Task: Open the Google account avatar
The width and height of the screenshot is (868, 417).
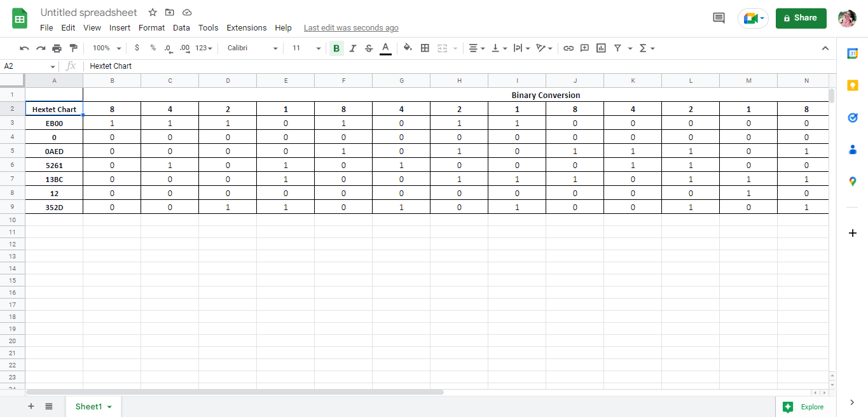Action: [x=847, y=18]
